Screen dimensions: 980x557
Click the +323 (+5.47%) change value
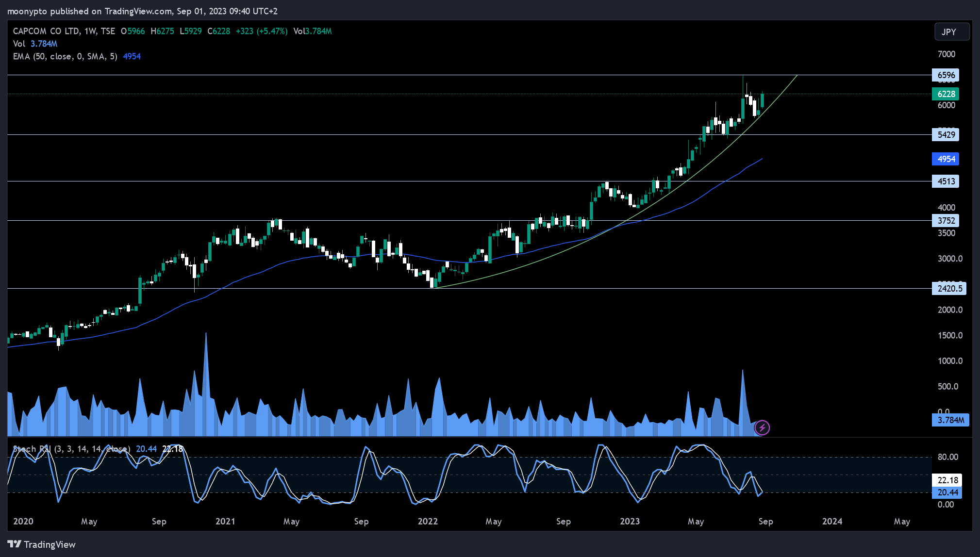(x=262, y=31)
